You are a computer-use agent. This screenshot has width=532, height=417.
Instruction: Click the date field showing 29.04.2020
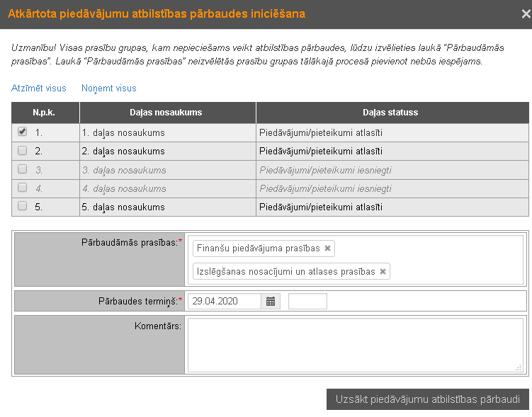(x=224, y=301)
